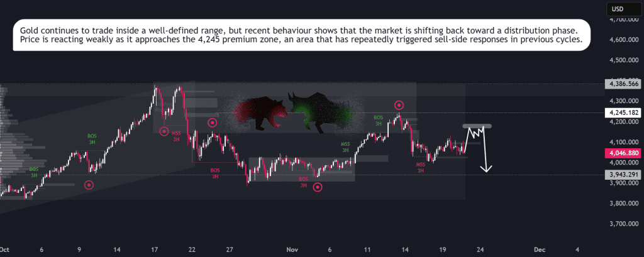Viewport: 644px width, 257px height.
Task: Select the gray resistance bar above the white arrow
Action: (477, 126)
